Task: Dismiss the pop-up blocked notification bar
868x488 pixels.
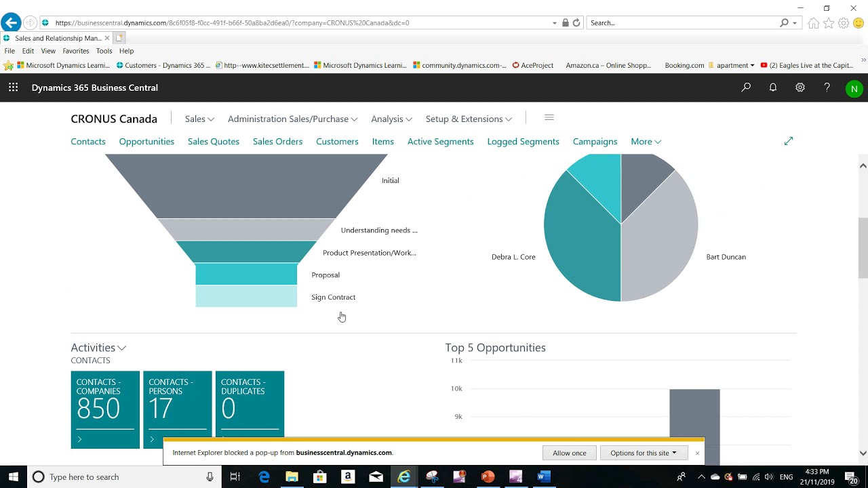Action: point(697,453)
